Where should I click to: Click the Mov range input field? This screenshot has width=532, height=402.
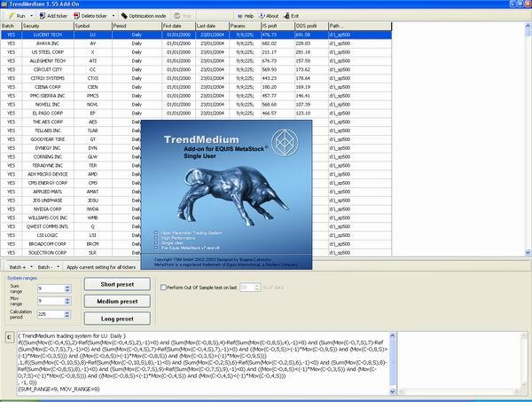pos(51,301)
